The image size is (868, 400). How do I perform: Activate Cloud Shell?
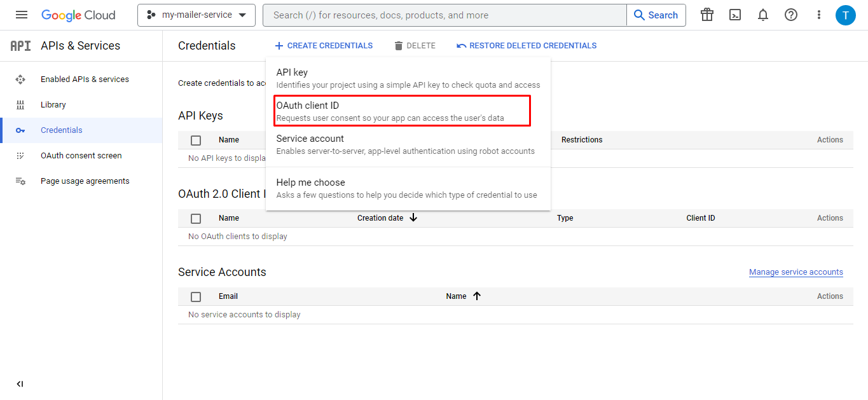coord(734,14)
